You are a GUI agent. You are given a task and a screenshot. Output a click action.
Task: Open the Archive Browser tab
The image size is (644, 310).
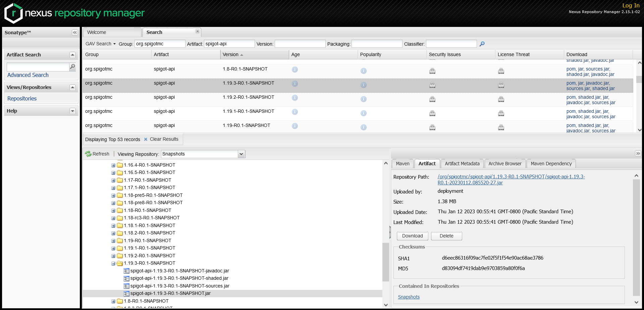tap(505, 164)
